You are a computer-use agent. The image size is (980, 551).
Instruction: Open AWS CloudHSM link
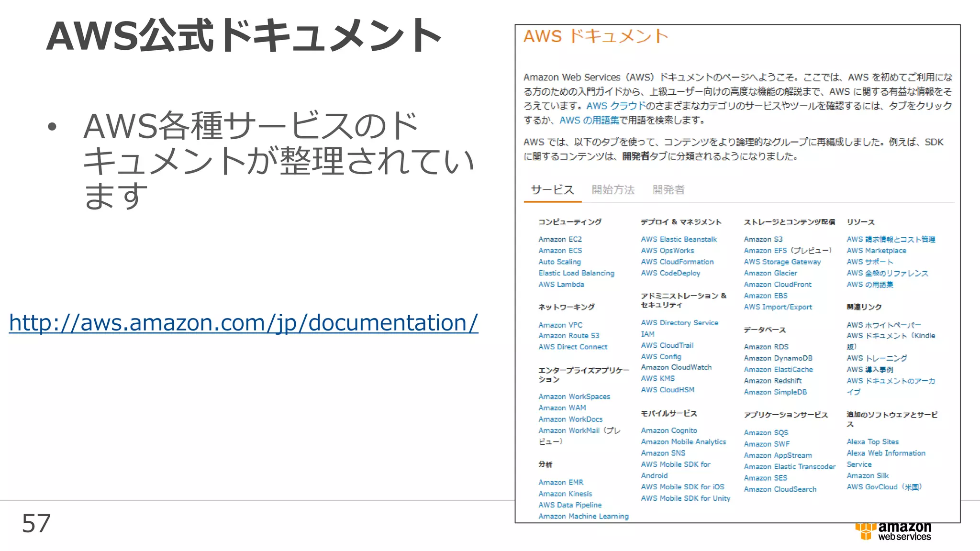[x=668, y=390]
